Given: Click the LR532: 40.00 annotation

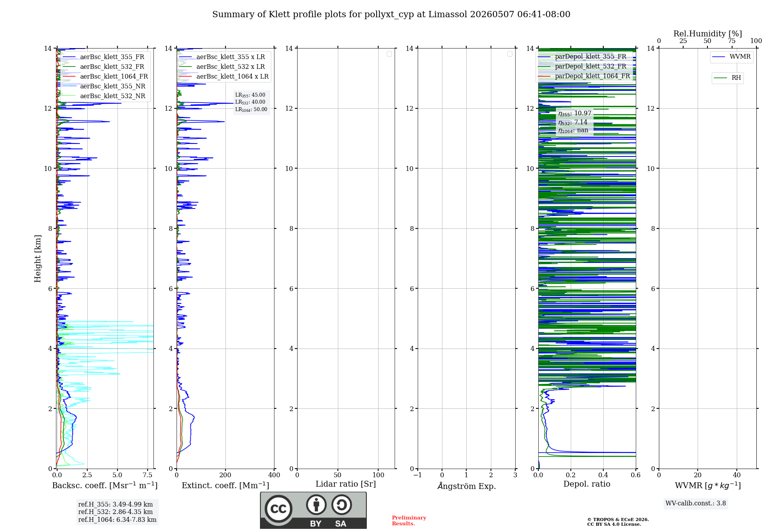Looking at the screenshot, I should 250,102.
